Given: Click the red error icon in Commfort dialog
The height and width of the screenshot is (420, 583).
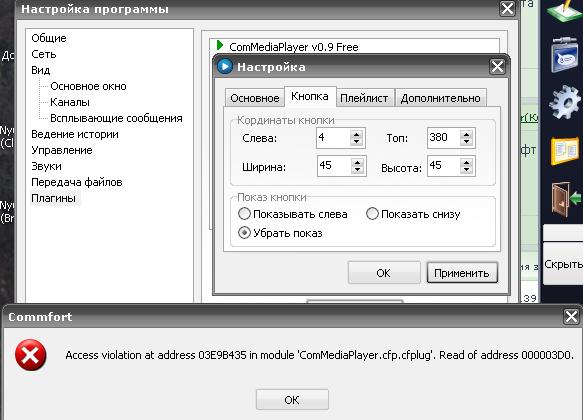Looking at the screenshot, I should pos(31,355).
